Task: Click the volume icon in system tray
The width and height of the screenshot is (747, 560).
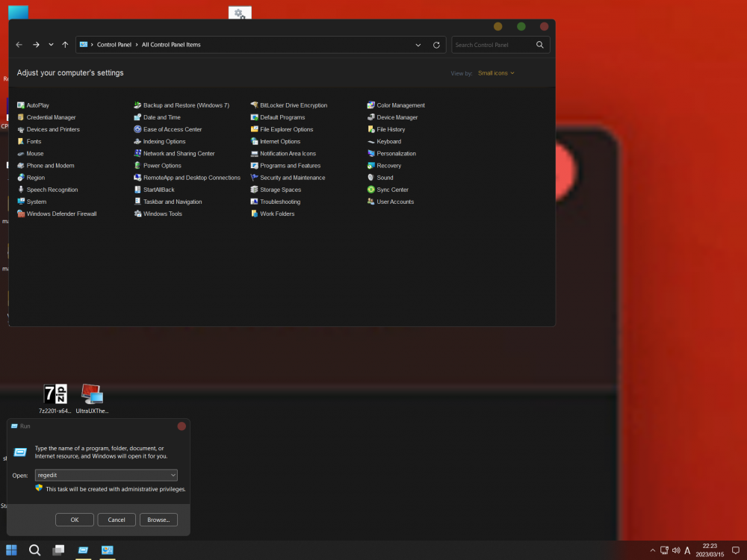Action: [676, 550]
